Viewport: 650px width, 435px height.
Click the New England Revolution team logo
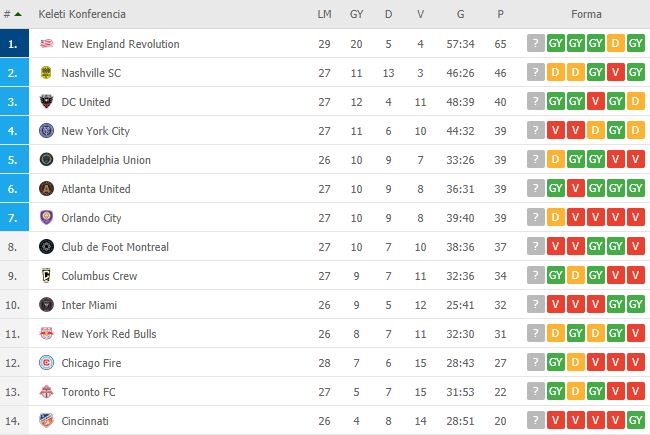[45, 44]
